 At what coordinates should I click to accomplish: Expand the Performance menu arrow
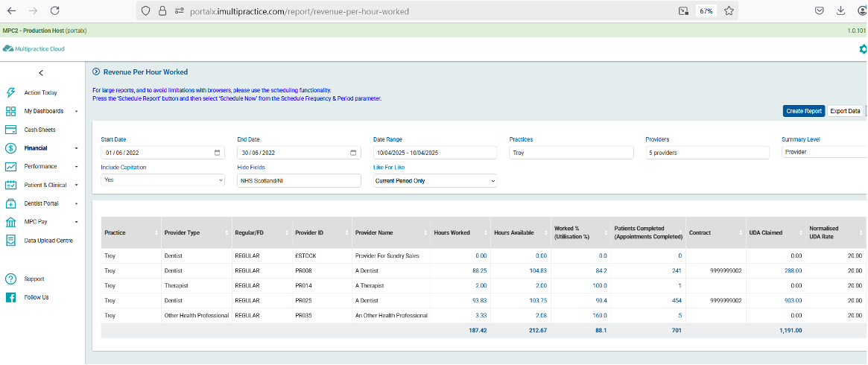(x=77, y=166)
